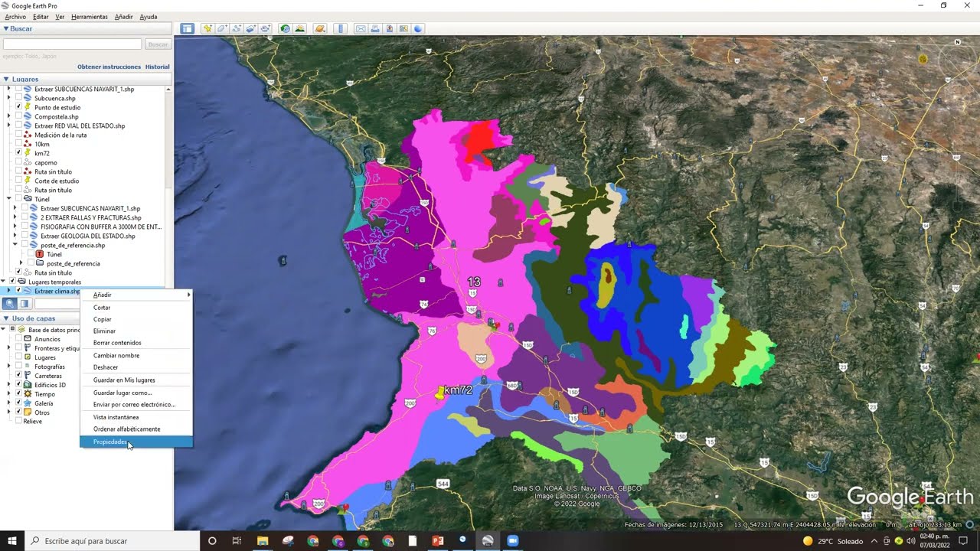This screenshot has width=980, height=551.
Task: Uncheck the Edificios 3D layer
Action: [x=18, y=385]
